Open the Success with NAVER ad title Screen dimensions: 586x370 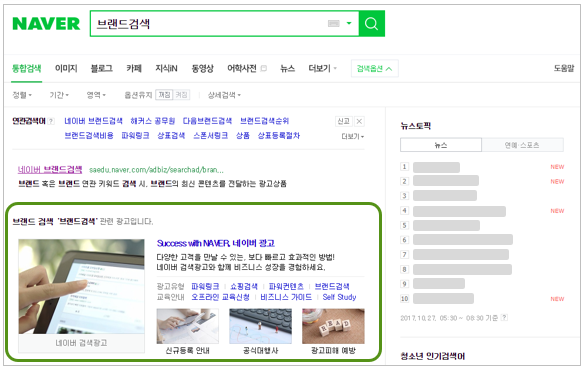tap(216, 243)
